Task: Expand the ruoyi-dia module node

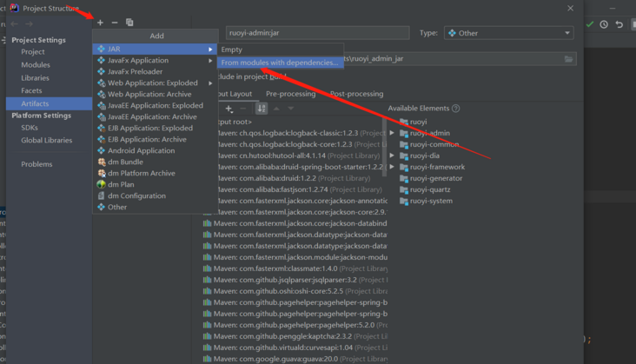Action: coord(393,156)
